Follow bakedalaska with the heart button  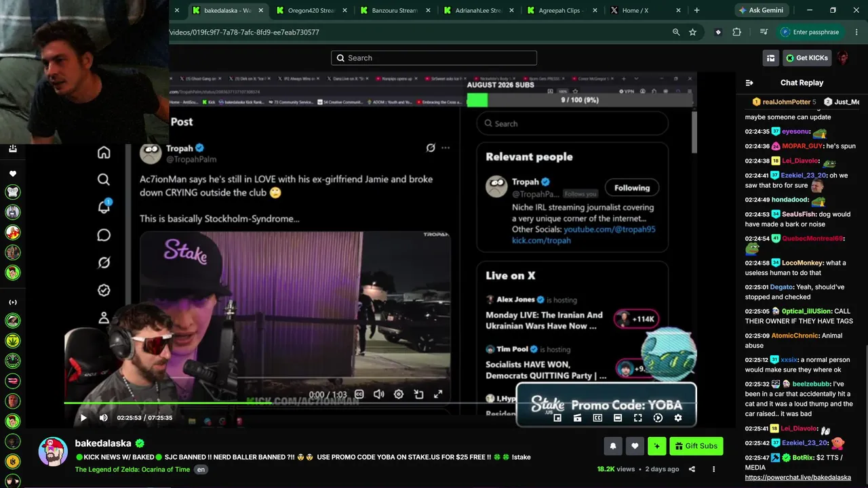pos(635,446)
